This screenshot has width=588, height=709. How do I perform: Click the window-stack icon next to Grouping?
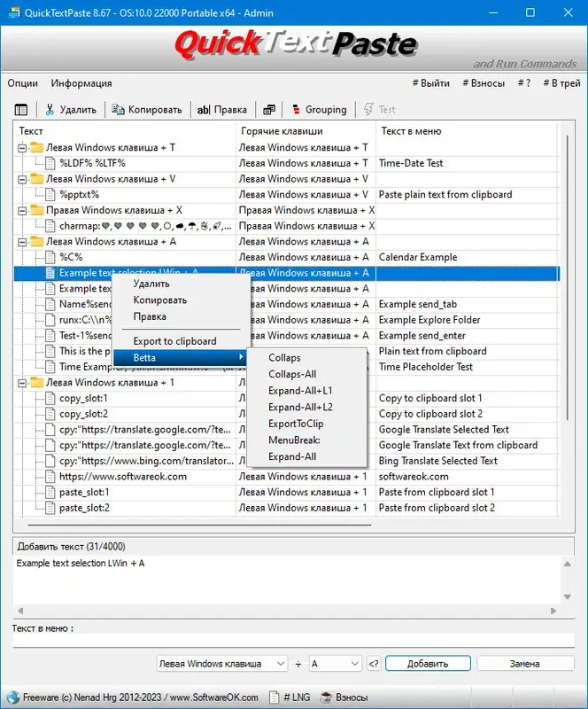pos(269,109)
